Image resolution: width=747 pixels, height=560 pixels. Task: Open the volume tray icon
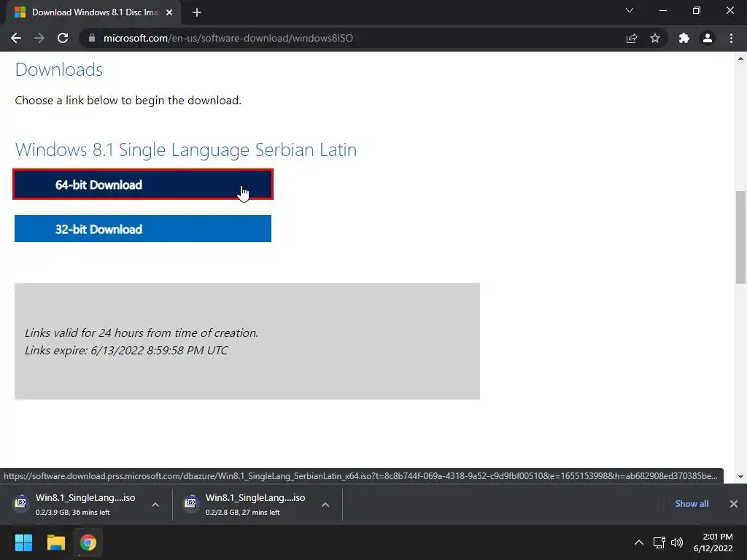tap(677, 542)
